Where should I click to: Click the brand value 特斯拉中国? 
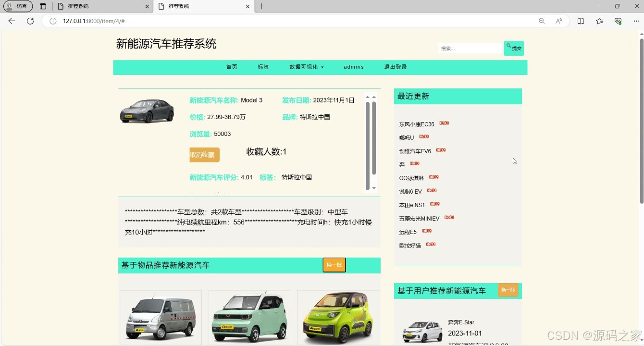(x=315, y=117)
